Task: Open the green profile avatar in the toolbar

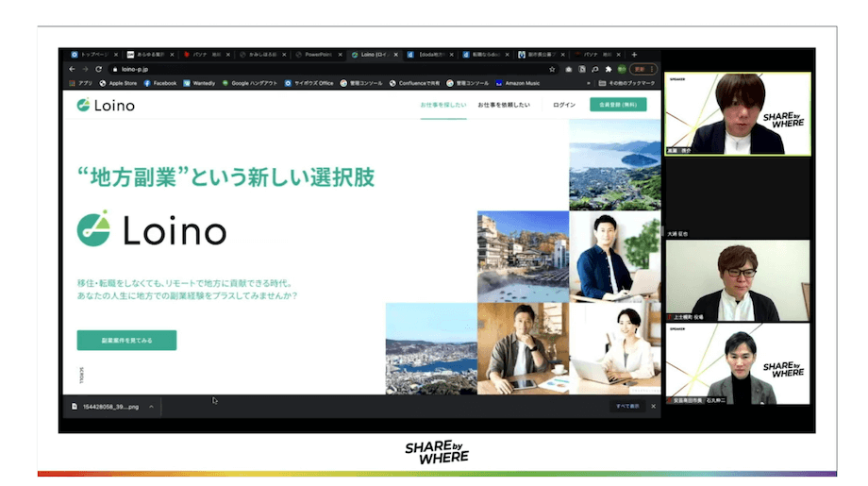Action: (x=622, y=69)
